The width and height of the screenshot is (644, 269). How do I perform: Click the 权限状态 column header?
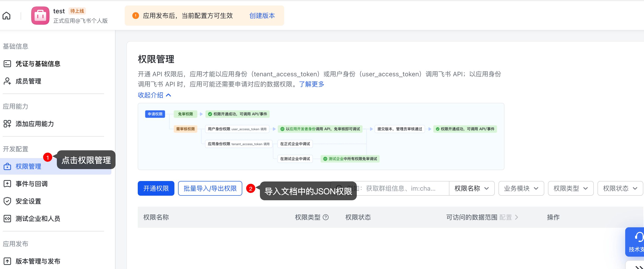358,217
